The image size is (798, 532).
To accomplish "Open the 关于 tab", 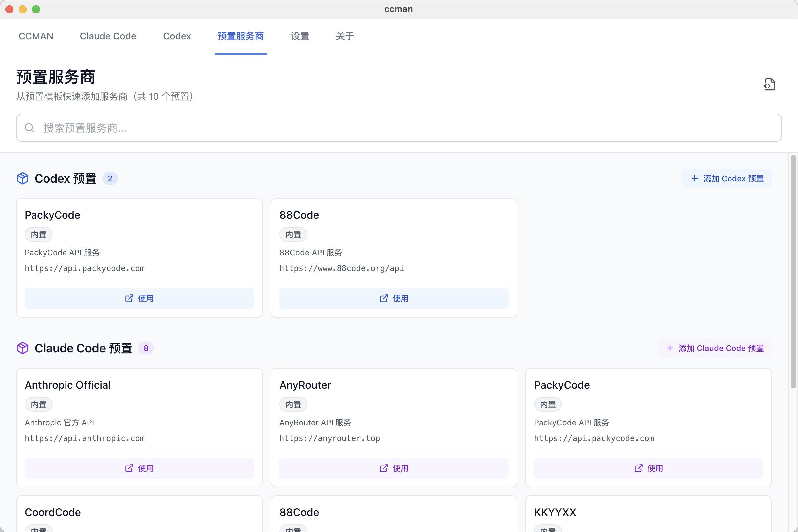I will (345, 36).
